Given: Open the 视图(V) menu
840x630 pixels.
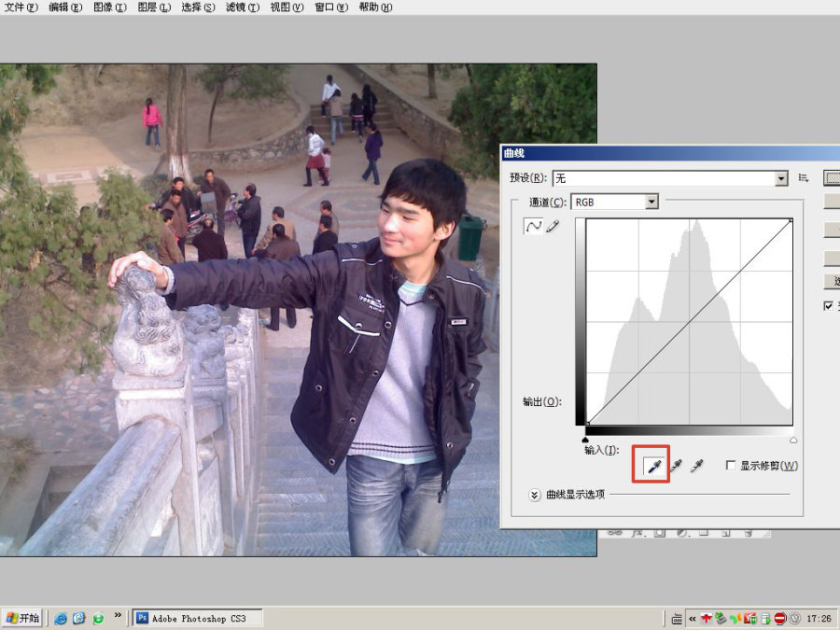Looking at the screenshot, I should pos(287,7).
